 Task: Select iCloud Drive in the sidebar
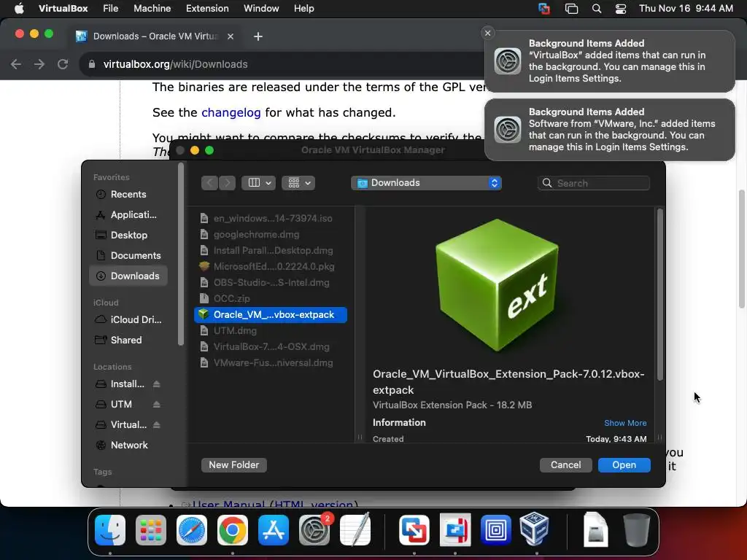[128, 319]
